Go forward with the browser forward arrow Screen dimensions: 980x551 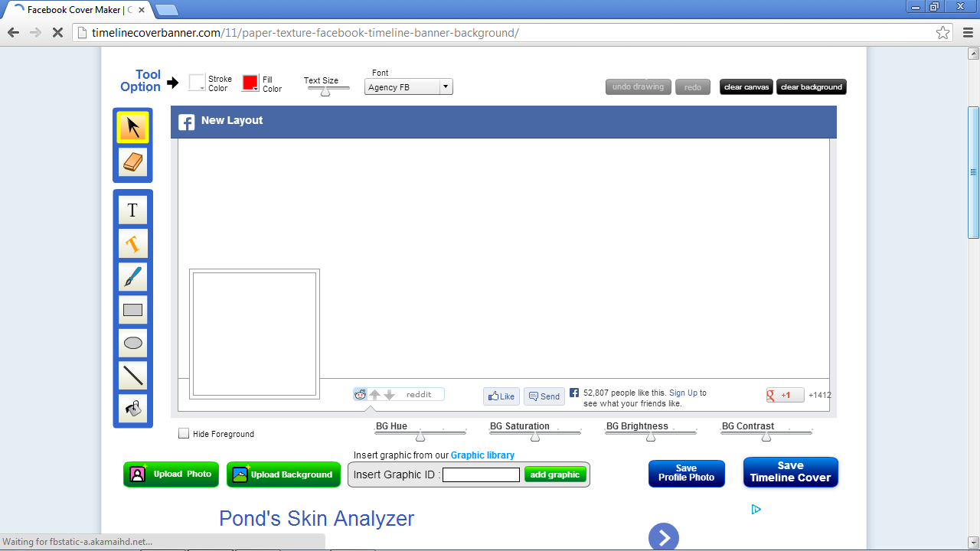click(x=35, y=32)
